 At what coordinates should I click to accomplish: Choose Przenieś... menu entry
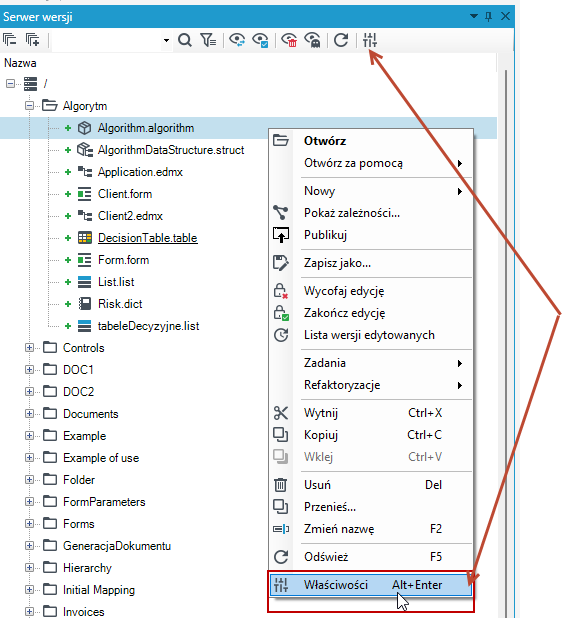tap(370, 507)
